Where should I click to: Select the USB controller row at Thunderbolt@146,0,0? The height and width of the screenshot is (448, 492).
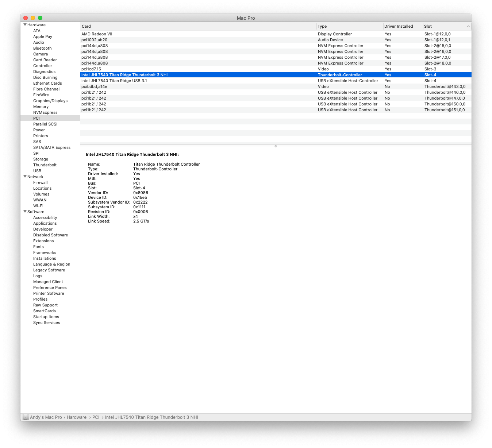click(276, 92)
